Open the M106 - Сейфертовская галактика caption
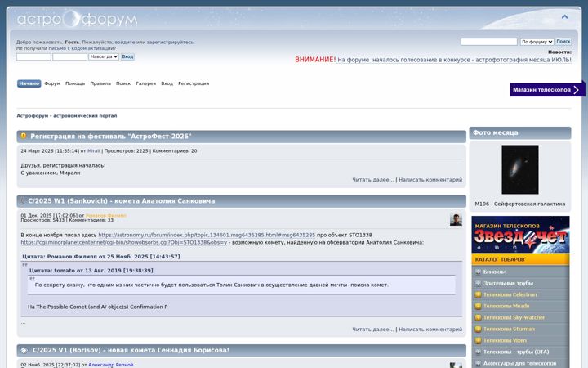The height and width of the screenshot is (368, 588). (x=519, y=204)
